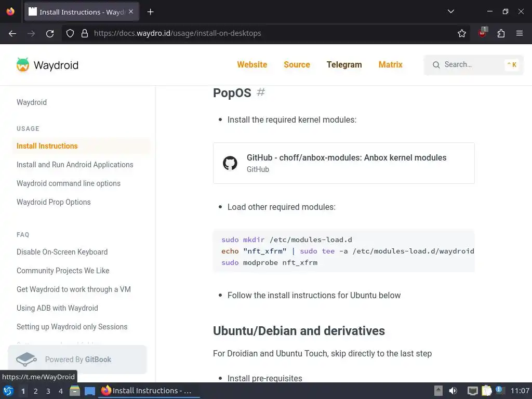Viewport: 532px width, 399px height.
Task: Go back to previous page
Action: click(12, 33)
